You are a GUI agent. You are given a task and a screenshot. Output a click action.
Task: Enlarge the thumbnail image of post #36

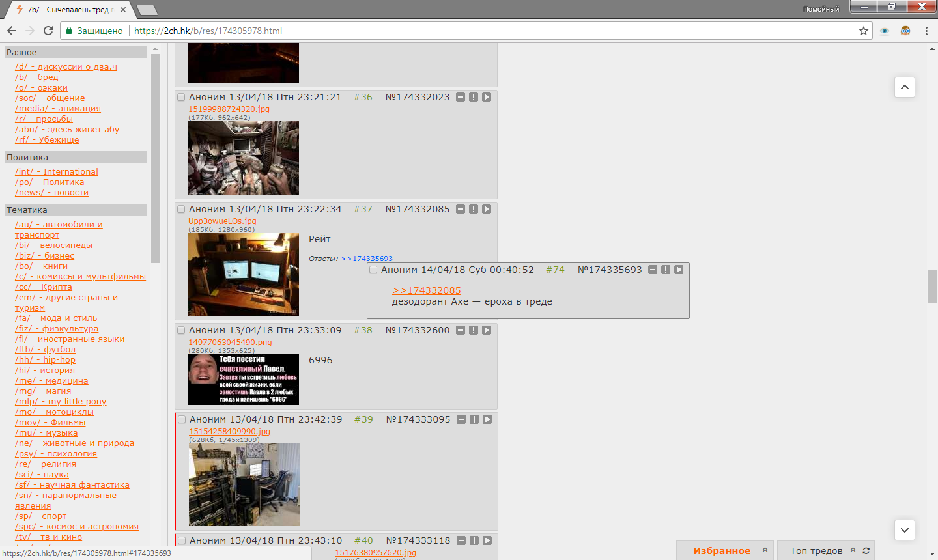[244, 158]
